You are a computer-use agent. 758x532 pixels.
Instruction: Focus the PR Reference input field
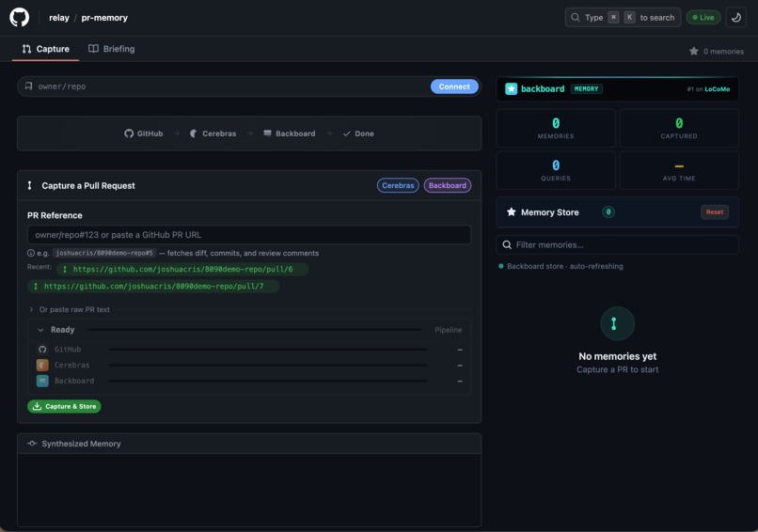tap(249, 235)
